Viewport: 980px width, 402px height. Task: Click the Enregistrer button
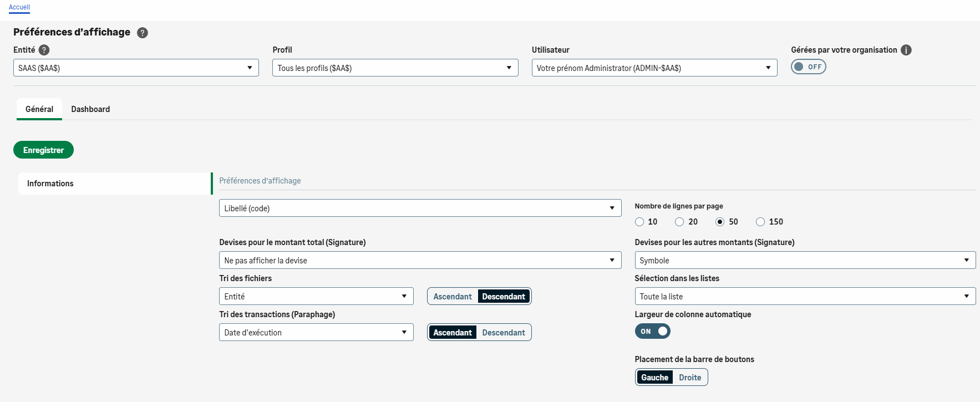click(43, 150)
